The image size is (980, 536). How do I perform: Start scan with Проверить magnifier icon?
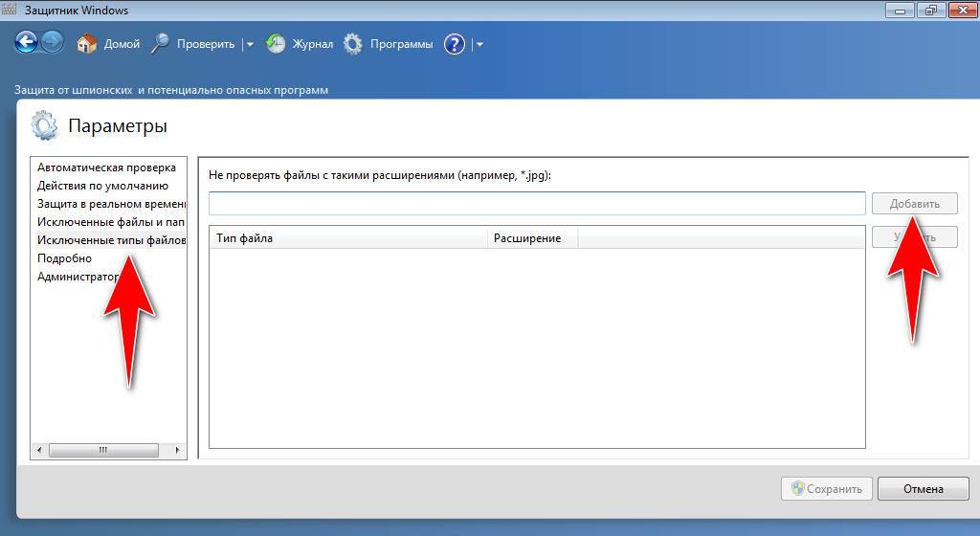pyautogui.click(x=161, y=44)
